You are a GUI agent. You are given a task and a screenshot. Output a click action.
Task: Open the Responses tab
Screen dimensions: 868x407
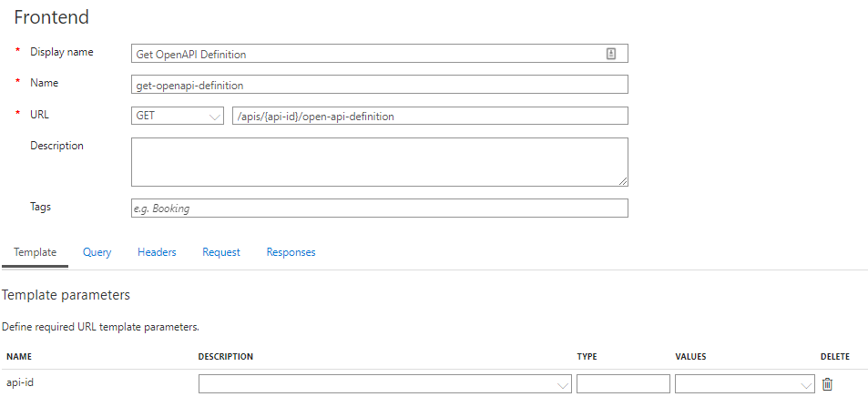pos(291,252)
